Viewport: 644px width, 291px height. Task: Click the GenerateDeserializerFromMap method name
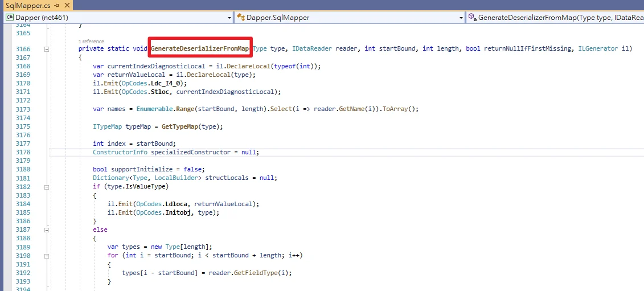(x=200, y=48)
